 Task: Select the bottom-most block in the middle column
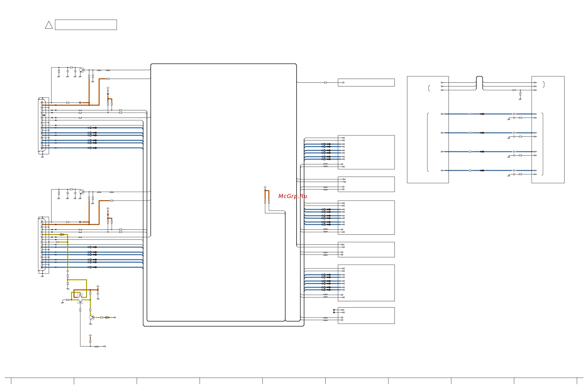366,316
